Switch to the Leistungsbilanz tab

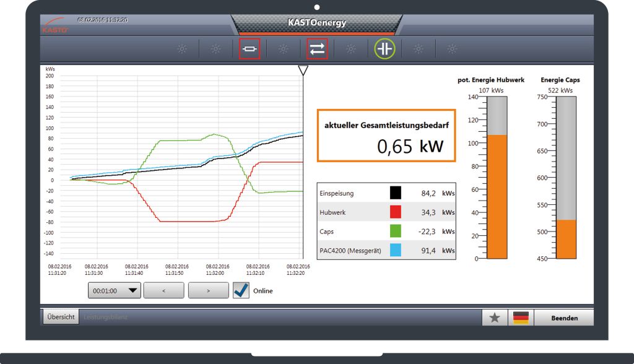(105, 317)
